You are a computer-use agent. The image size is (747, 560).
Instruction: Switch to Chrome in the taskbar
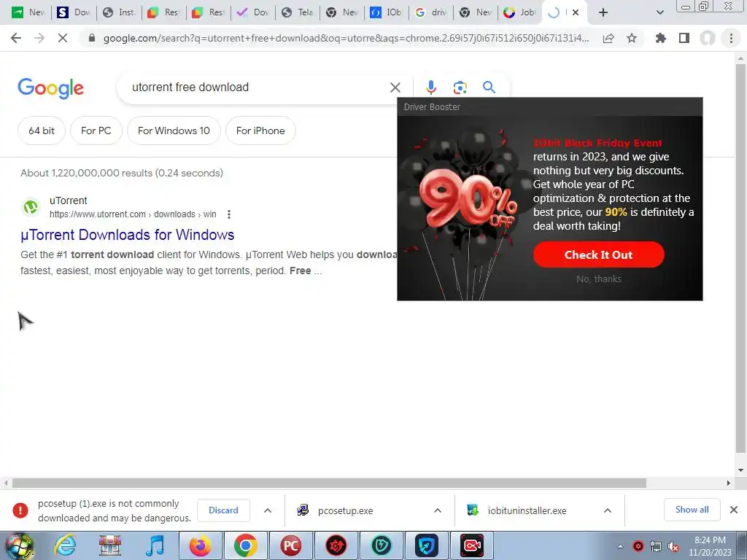(245, 545)
